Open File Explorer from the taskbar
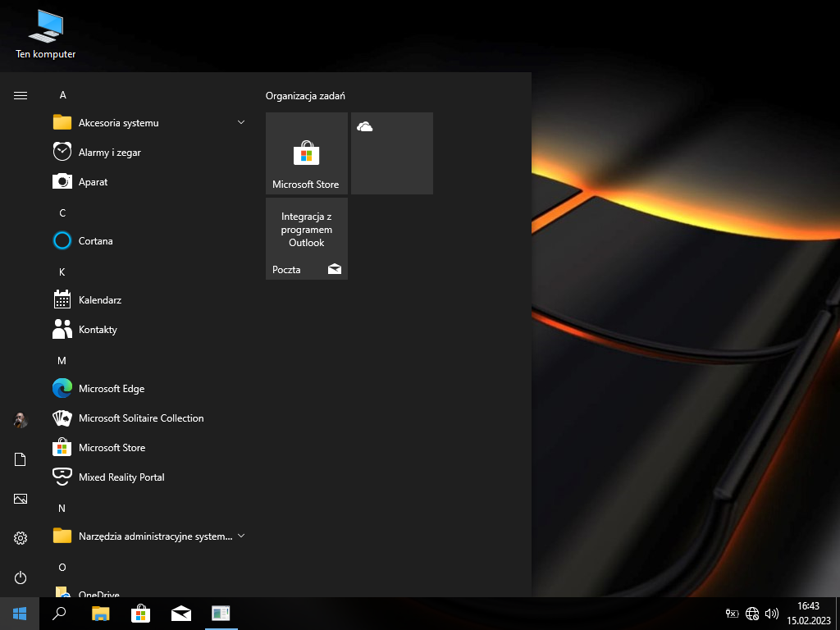 point(101,613)
